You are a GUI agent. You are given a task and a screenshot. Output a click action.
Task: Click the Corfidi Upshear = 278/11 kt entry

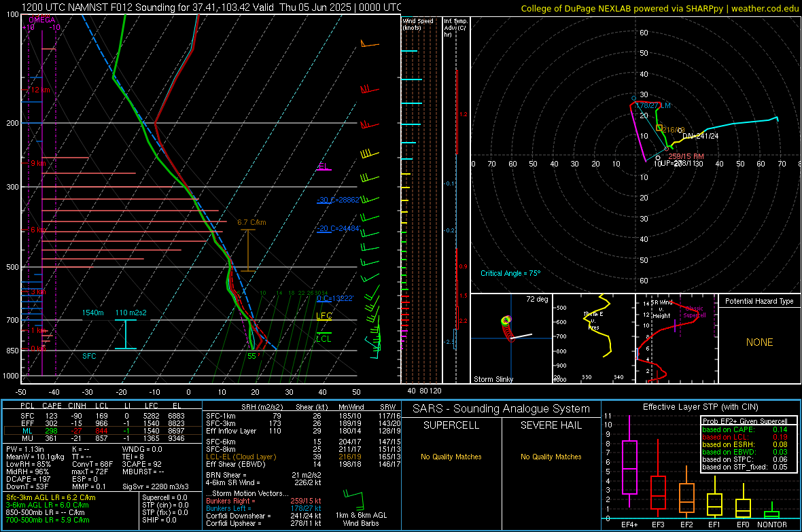coord(264,523)
